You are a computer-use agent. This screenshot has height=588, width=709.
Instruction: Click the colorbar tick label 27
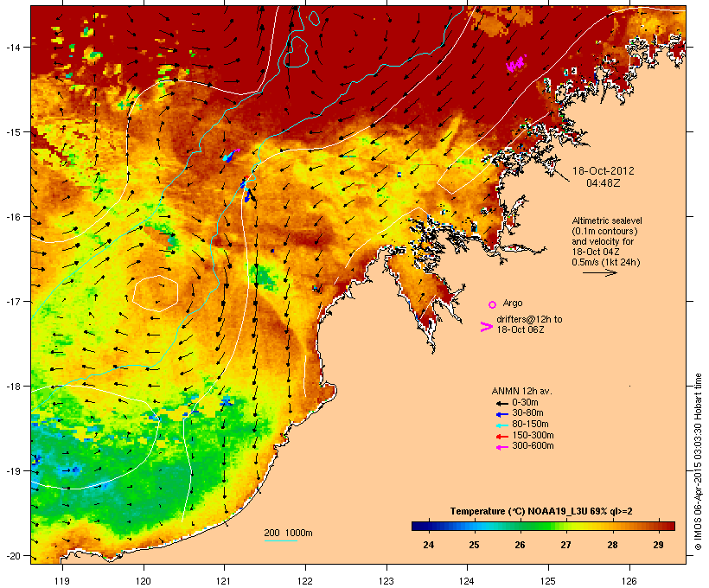[x=566, y=545]
